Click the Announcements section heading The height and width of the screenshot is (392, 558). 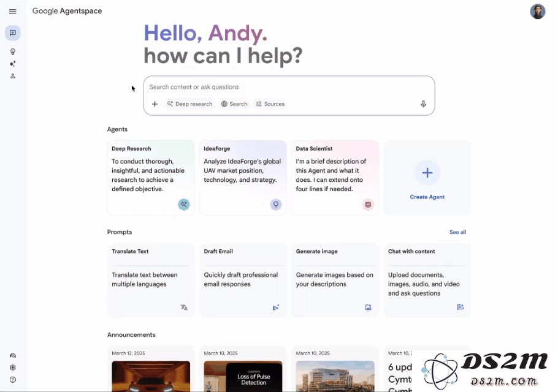(x=131, y=335)
